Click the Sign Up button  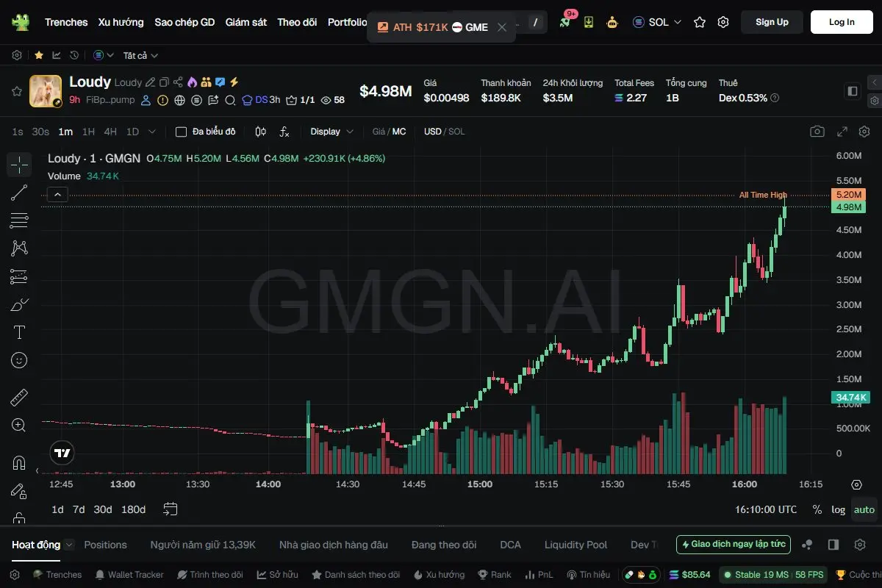(x=772, y=22)
